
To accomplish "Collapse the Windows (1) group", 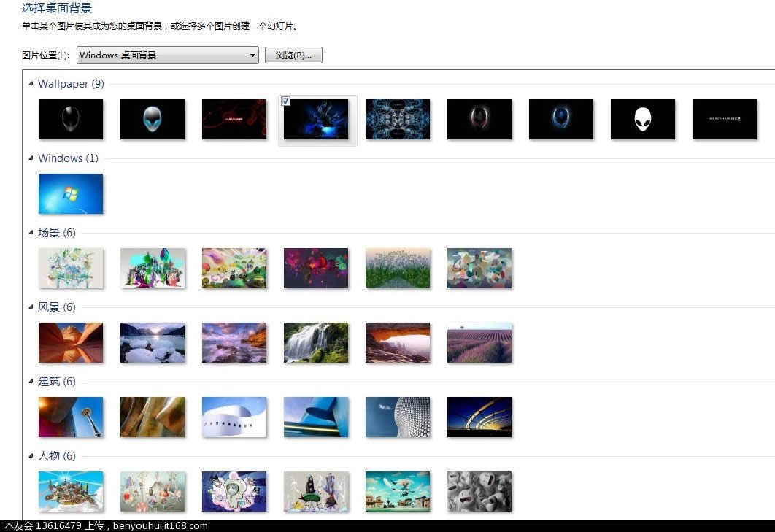I will (31, 158).
